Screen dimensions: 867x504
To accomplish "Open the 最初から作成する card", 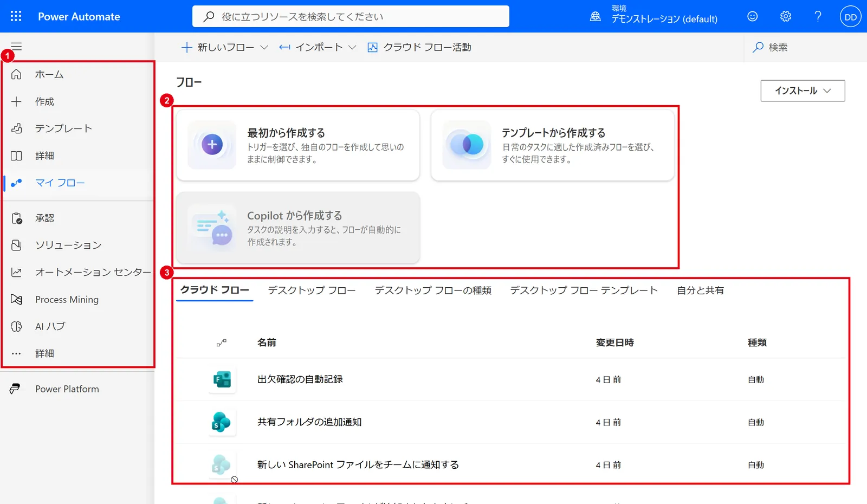I will click(298, 145).
